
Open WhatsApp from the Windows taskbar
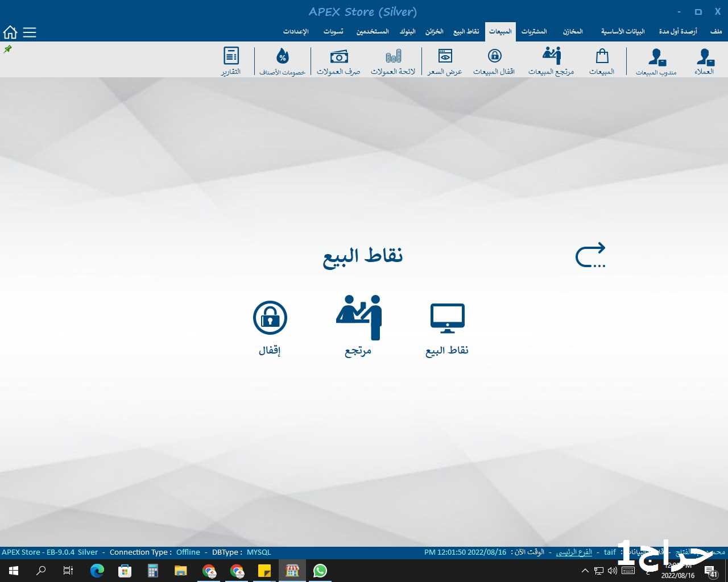[x=320, y=571]
